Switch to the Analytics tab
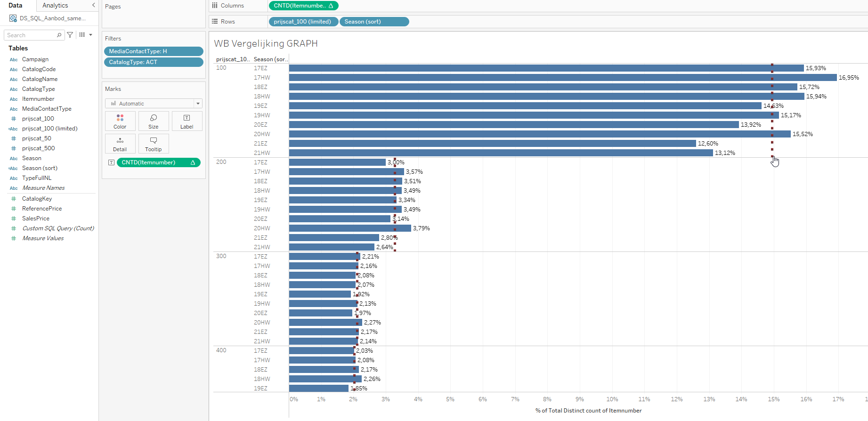The width and height of the screenshot is (868, 421). [55, 5]
